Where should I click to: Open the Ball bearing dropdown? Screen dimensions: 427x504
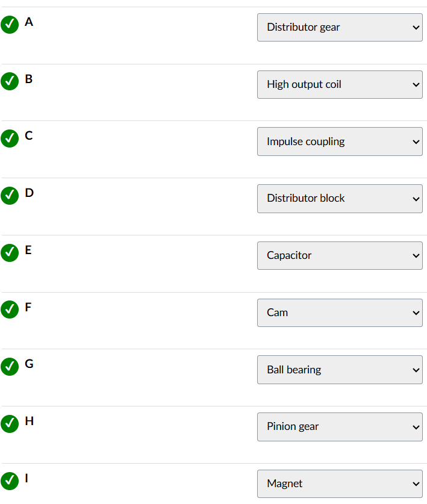[x=340, y=370]
